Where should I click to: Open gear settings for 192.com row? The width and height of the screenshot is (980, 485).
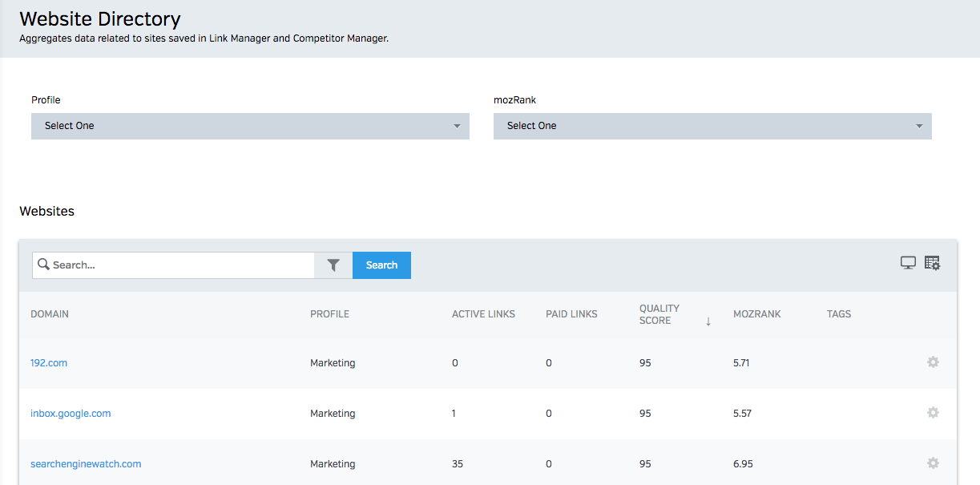pos(933,362)
